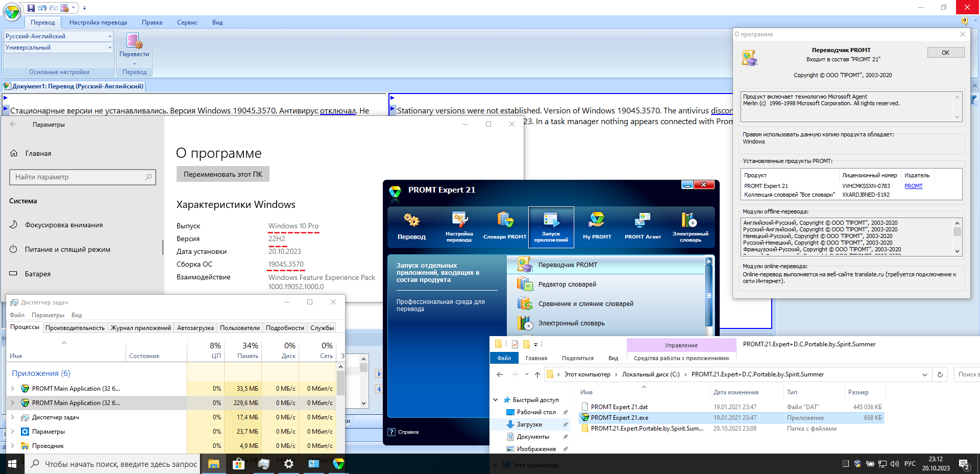
Task: Click the offline modules list scrollbar
Action: pos(958,237)
